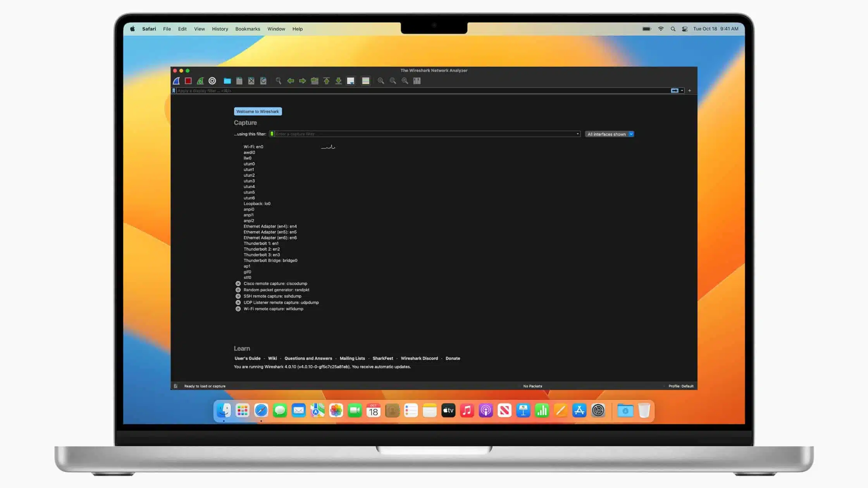The width and height of the screenshot is (868, 488).
Task: Go to specified packet icon
Action: point(315,81)
